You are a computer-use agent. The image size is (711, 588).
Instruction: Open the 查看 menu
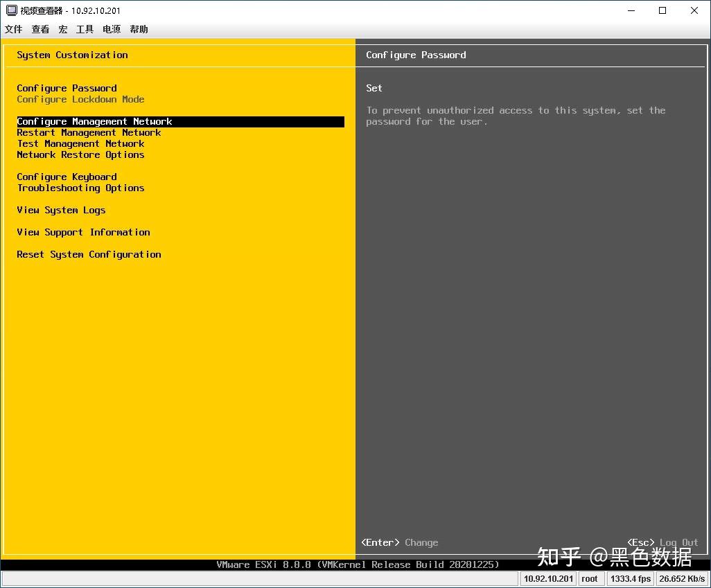point(40,29)
